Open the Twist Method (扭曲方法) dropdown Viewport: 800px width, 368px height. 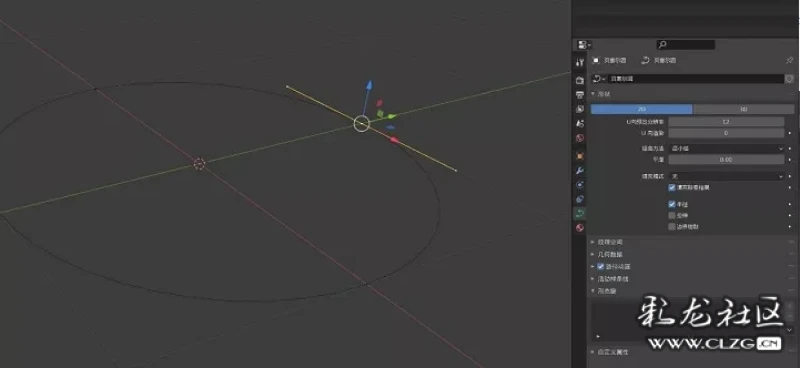(x=726, y=149)
